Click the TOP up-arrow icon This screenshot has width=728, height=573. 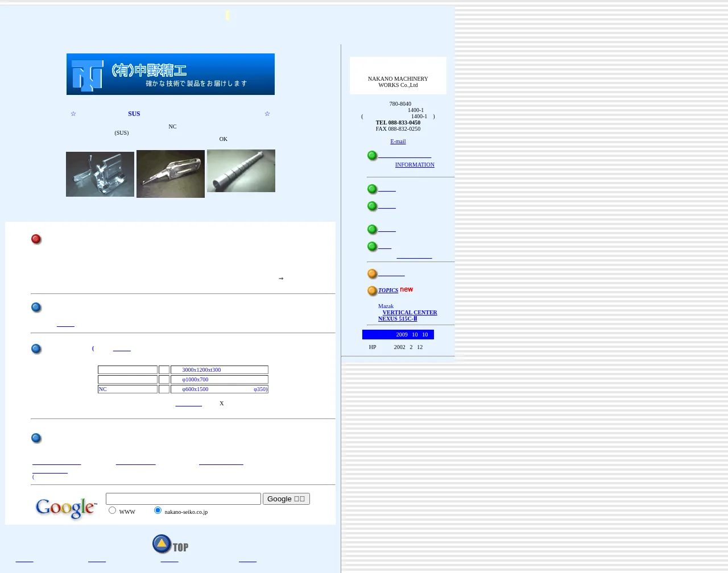pyautogui.click(x=162, y=544)
